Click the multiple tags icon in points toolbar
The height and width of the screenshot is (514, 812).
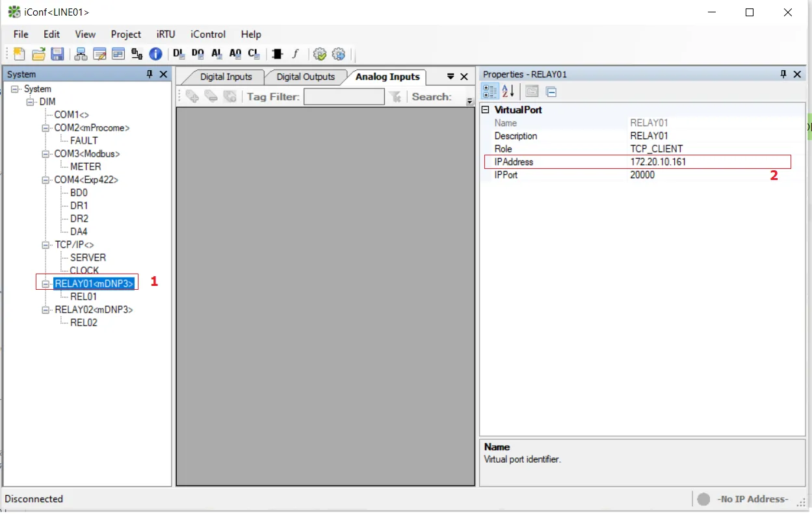tap(229, 97)
